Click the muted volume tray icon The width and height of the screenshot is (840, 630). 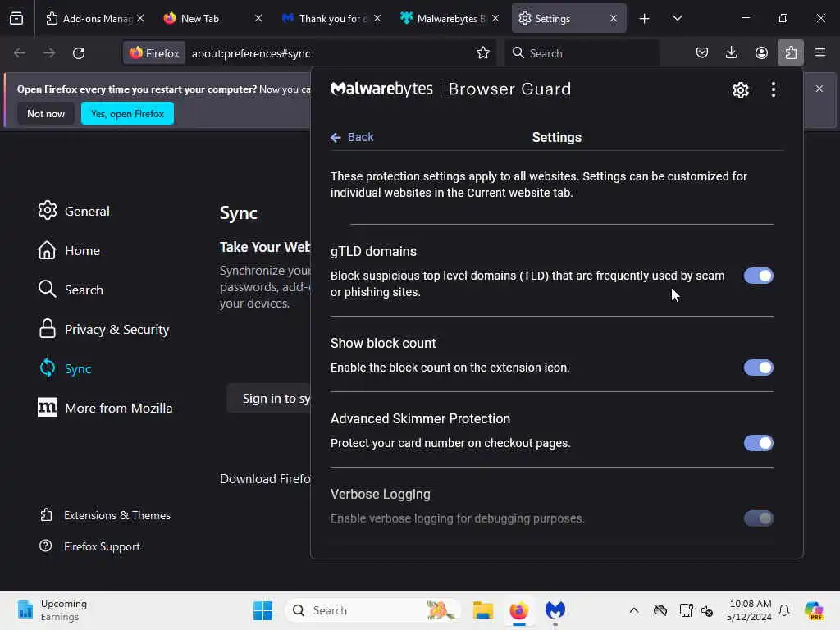pos(706,610)
